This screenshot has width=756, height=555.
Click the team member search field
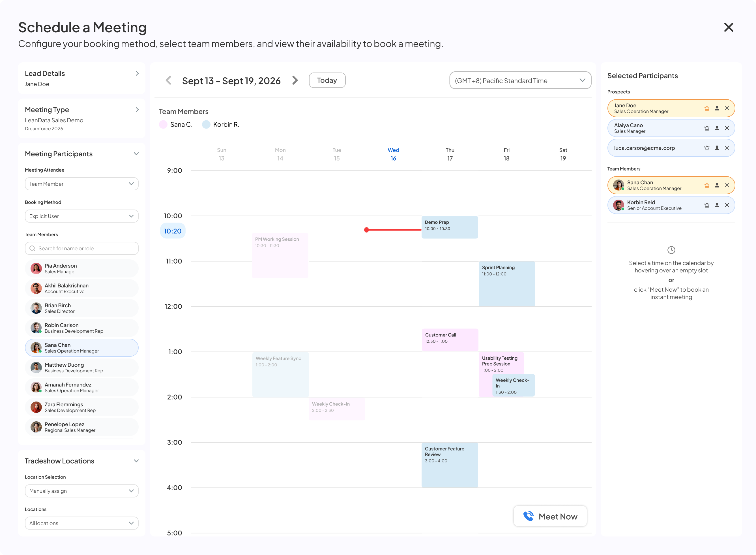81,248
